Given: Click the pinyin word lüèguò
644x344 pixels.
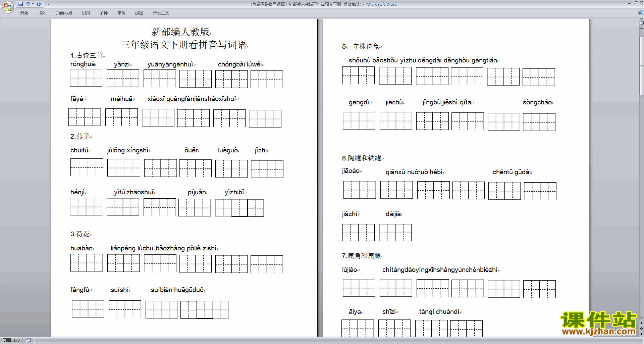Looking at the screenshot, I should pyautogui.click(x=228, y=150).
